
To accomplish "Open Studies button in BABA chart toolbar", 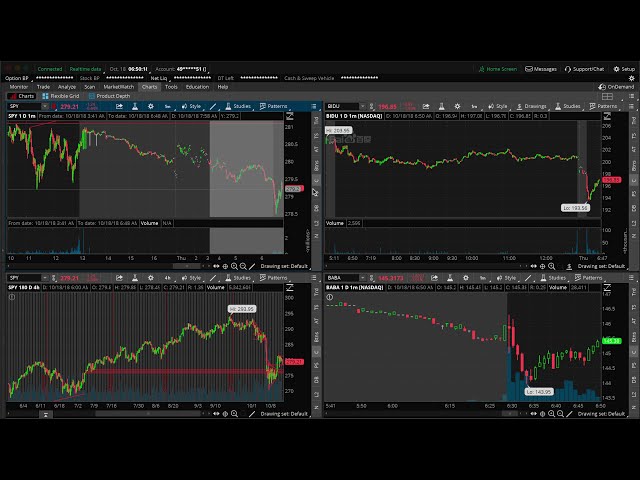I will click(554, 278).
